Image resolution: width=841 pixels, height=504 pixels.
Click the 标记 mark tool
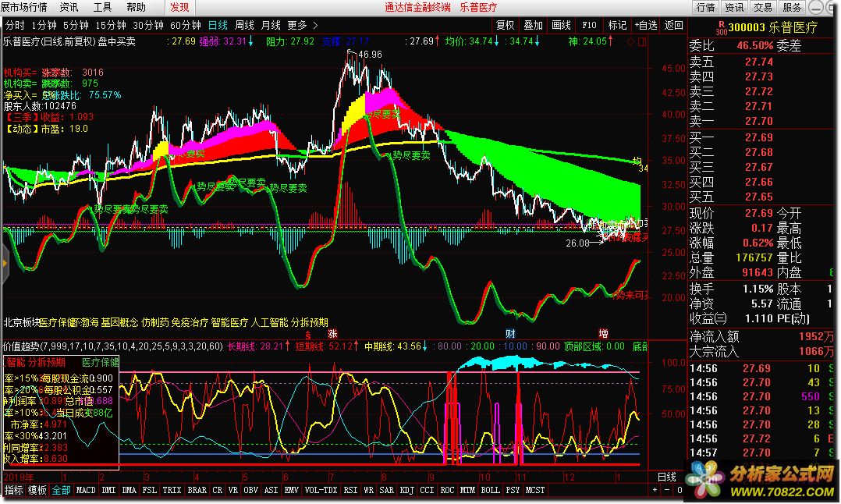pos(617,25)
